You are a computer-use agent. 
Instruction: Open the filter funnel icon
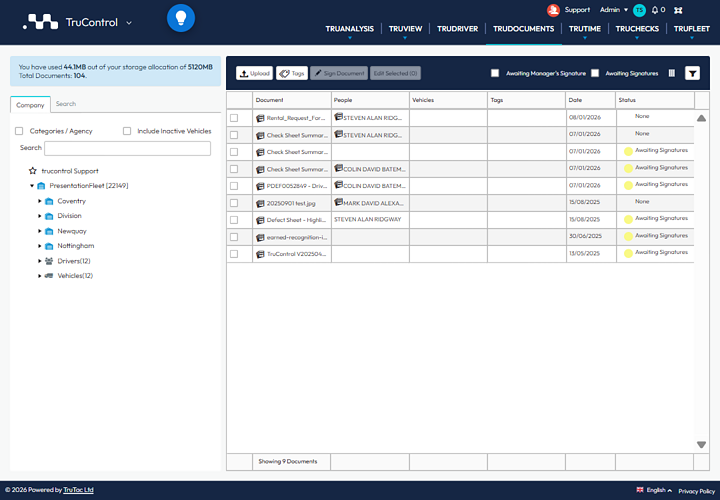692,73
